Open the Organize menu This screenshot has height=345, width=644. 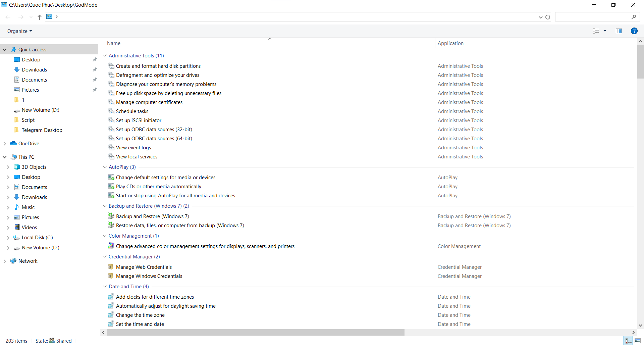coord(19,31)
